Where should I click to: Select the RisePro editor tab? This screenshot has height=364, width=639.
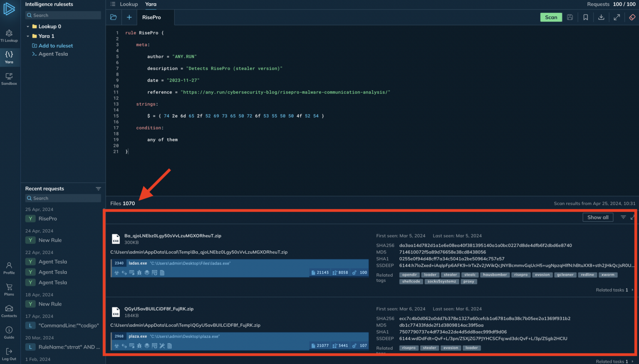click(x=151, y=17)
